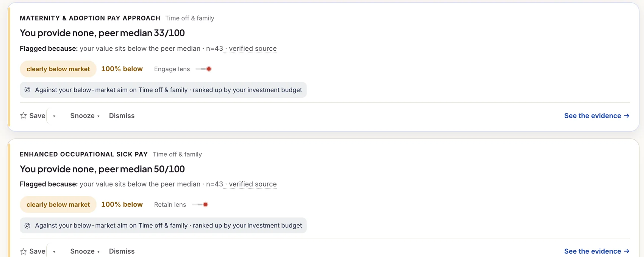Open verified source link on Sick Pay card
644x257 pixels.
[253, 184]
